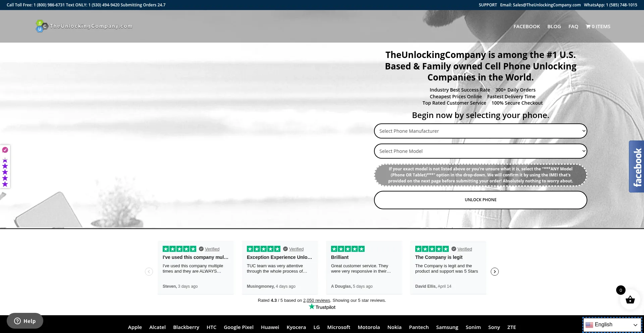Screen dimensions: 644x333
Task: Select Sonim in the brand bar
Action: [x=473, y=327]
